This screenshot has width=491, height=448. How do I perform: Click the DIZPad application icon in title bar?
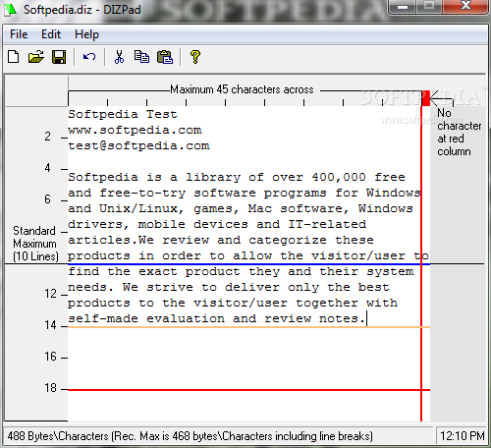coord(11,9)
